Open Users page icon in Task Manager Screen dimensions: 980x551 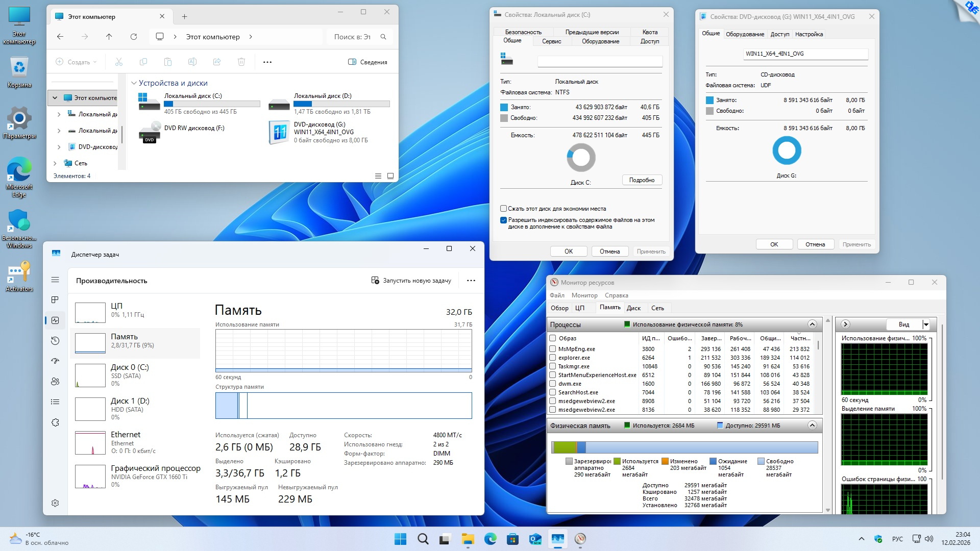tap(55, 382)
